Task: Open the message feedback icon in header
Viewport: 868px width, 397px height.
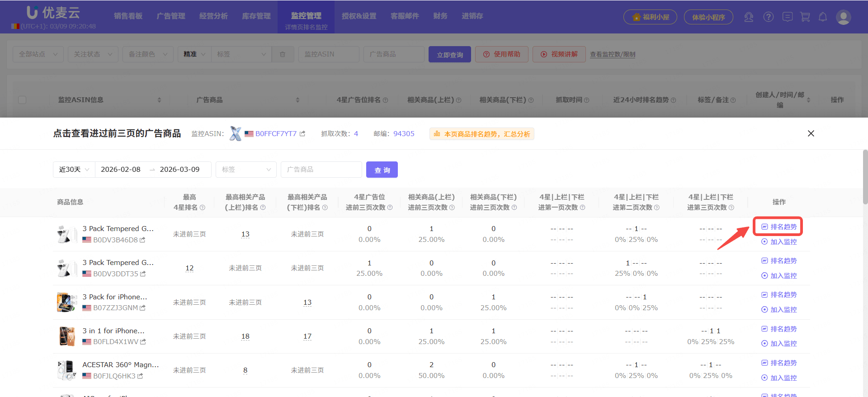Action: click(x=788, y=17)
